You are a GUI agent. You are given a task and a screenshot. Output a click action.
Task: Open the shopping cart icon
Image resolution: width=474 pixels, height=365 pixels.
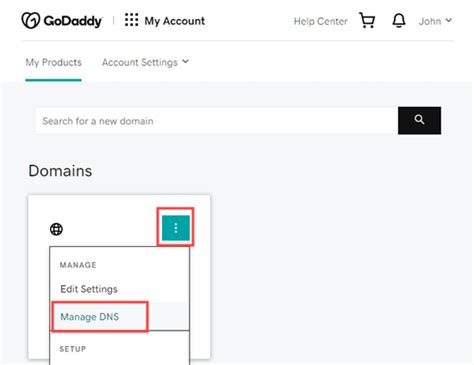(x=367, y=20)
